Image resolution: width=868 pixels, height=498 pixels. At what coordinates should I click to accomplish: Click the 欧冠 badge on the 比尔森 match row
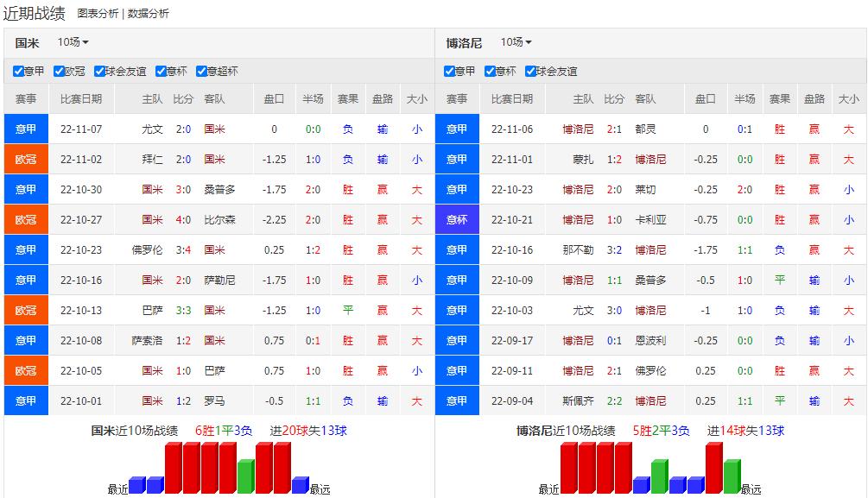point(26,219)
